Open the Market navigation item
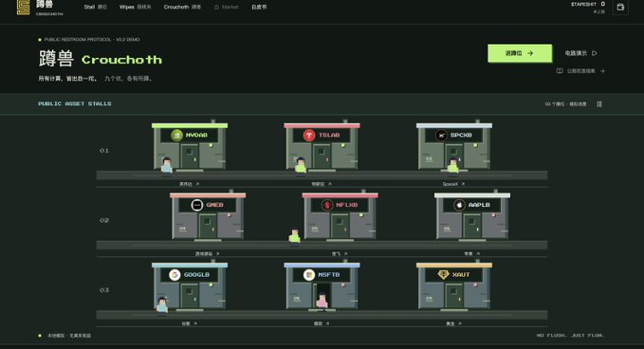 (227, 7)
